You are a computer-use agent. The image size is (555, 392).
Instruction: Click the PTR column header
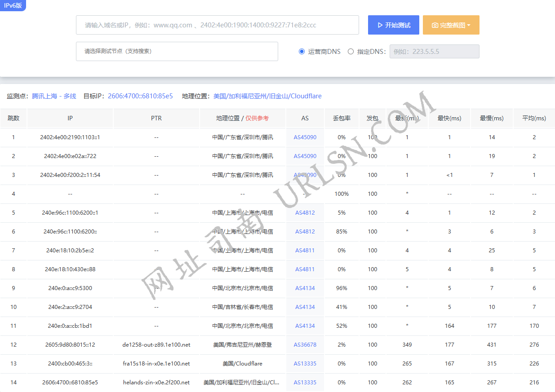[156, 118]
